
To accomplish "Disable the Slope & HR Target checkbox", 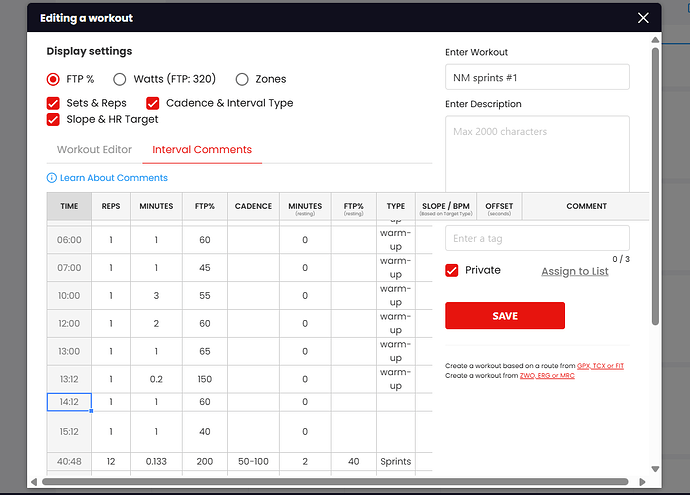I will point(53,119).
